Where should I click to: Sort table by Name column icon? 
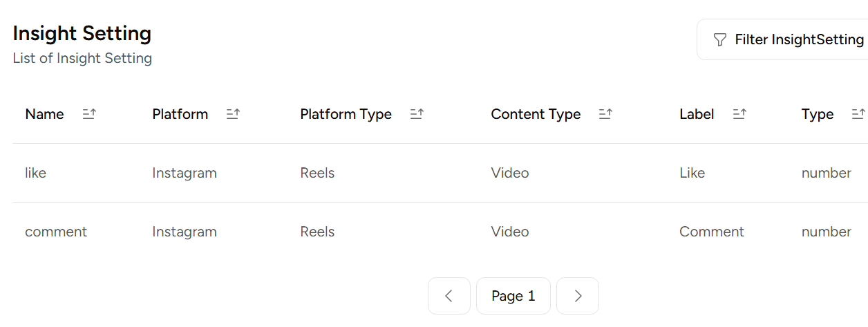89,114
